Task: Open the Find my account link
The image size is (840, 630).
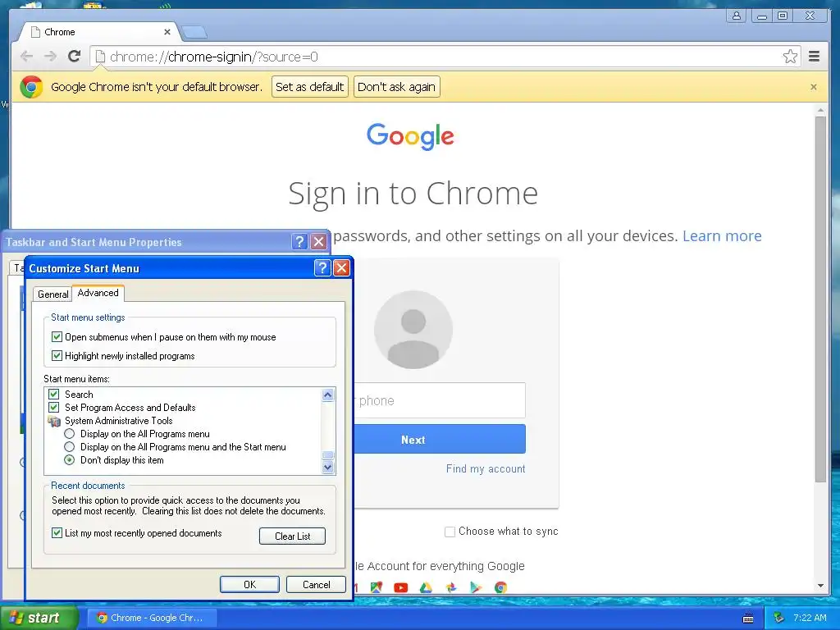Action: [x=486, y=468]
